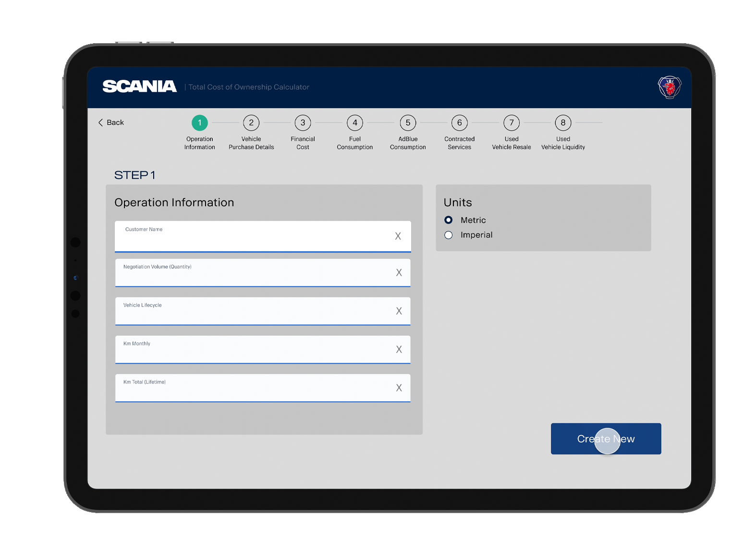
Task: Focus the Km Total (Lifetime) input field
Action: (x=263, y=388)
